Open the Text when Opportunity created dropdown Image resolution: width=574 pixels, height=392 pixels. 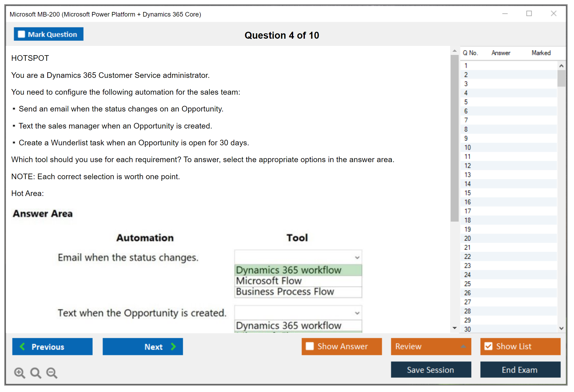coord(357,313)
